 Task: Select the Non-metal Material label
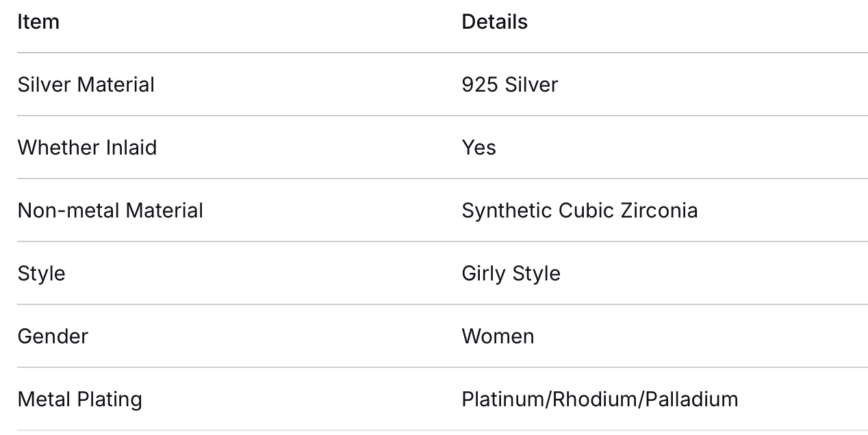(x=110, y=211)
